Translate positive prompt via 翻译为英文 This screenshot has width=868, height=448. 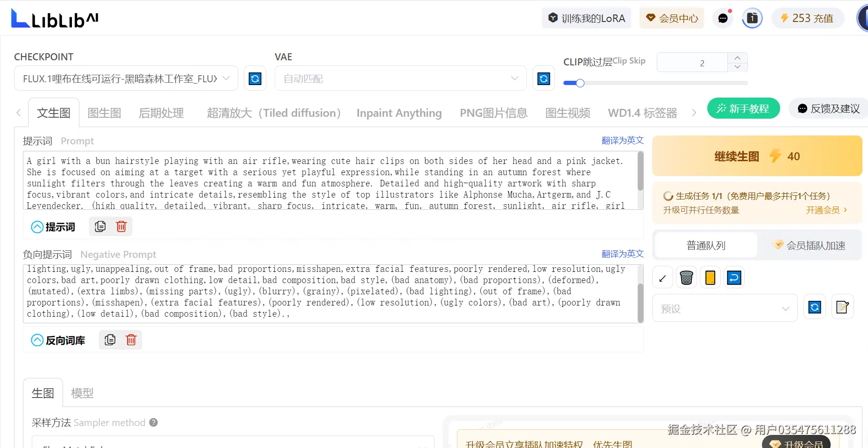tap(622, 140)
